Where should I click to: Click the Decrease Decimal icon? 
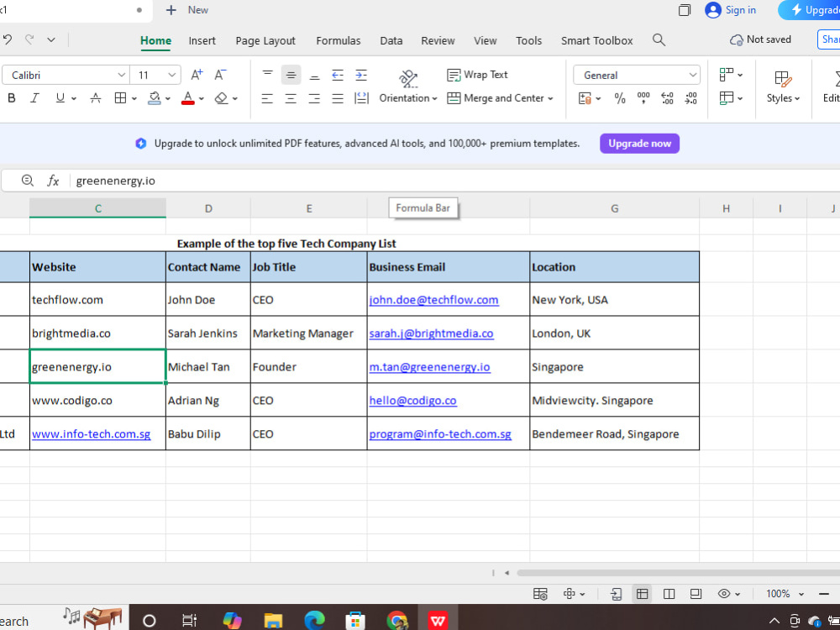[690, 98]
